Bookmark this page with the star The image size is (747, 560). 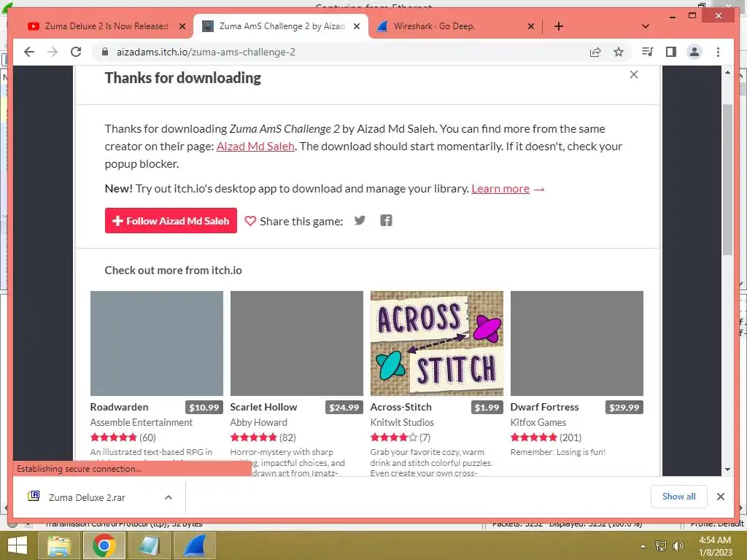[x=619, y=52]
